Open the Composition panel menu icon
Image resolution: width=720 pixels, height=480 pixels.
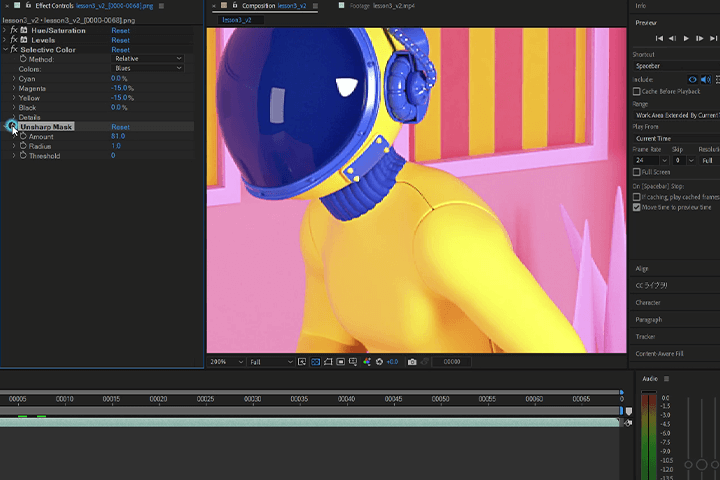pyautogui.click(x=315, y=6)
